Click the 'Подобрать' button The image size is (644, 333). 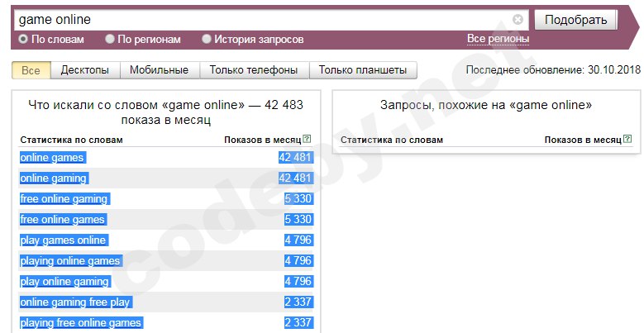click(576, 20)
